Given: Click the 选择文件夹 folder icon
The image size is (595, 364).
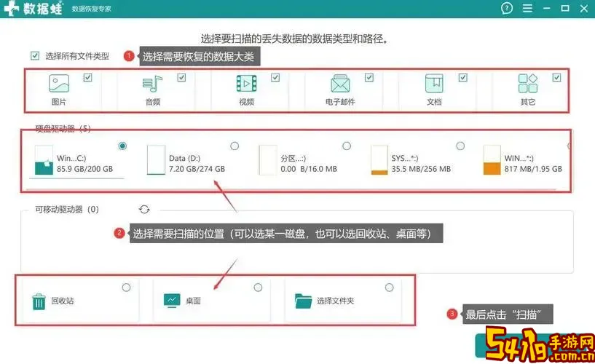Looking at the screenshot, I should [x=303, y=301].
